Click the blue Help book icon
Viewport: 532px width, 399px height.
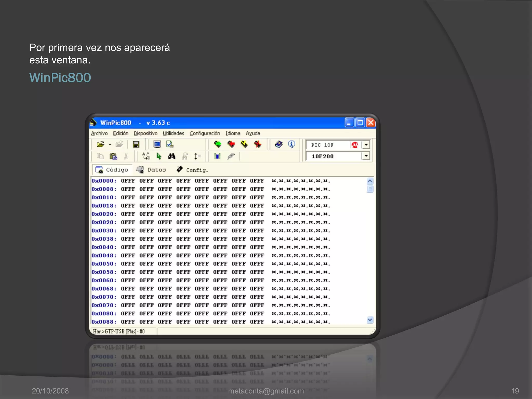click(x=278, y=144)
